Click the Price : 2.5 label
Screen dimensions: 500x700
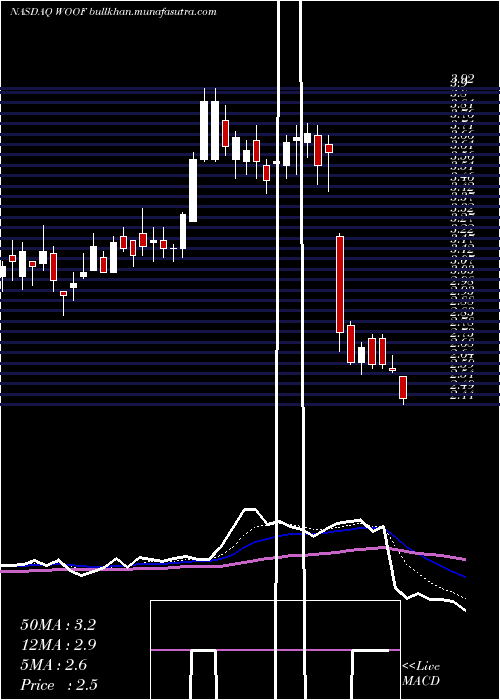coord(59,685)
